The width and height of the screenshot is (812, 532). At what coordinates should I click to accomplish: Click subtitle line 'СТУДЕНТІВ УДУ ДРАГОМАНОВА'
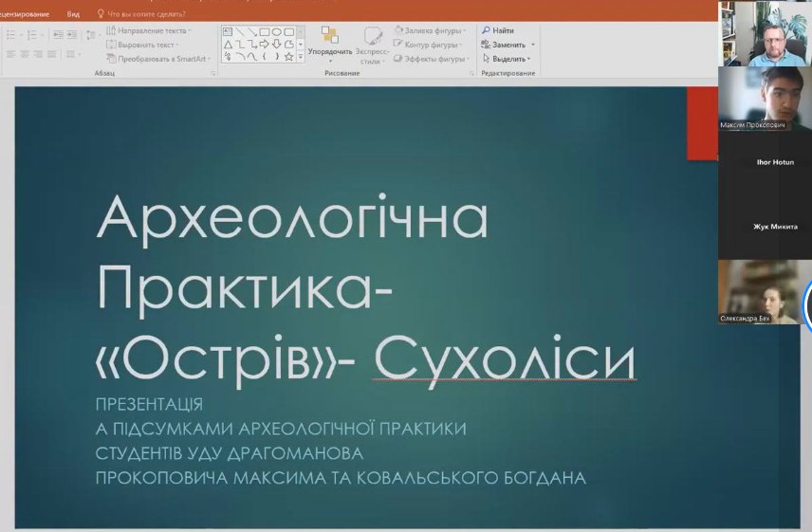(x=230, y=453)
